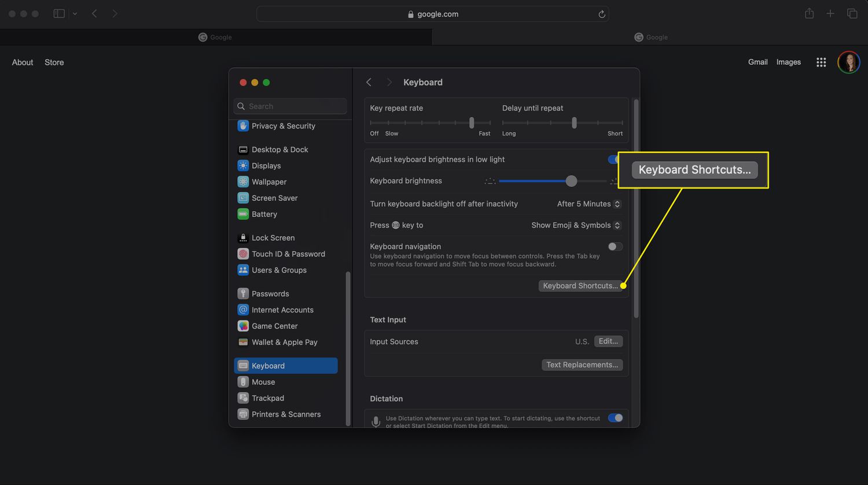Select Trackpad in the settings sidebar
This screenshot has height=485, width=868.
(x=267, y=398)
